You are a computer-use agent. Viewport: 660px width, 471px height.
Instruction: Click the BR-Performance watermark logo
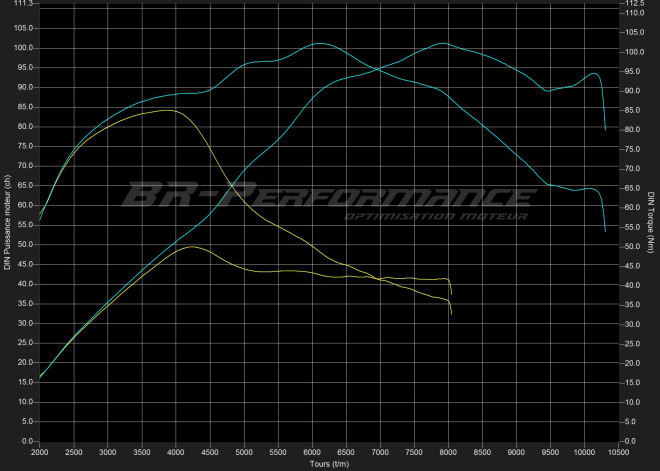(328, 196)
